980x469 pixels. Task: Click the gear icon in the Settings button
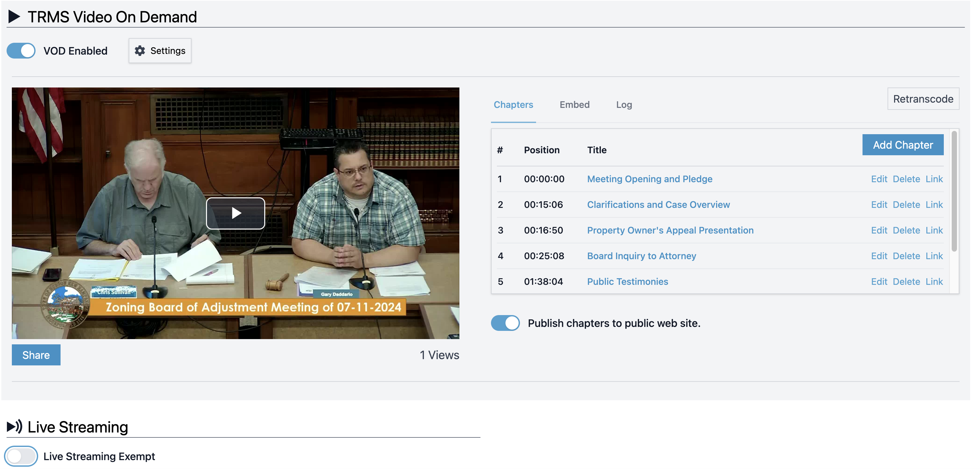[x=140, y=51]
